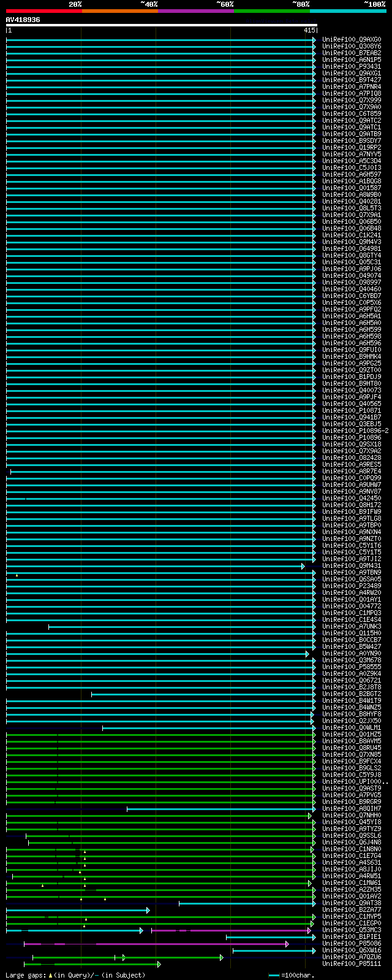
Task: Open hit UniRef100_A7UNK3
Action: coord(352,627)
